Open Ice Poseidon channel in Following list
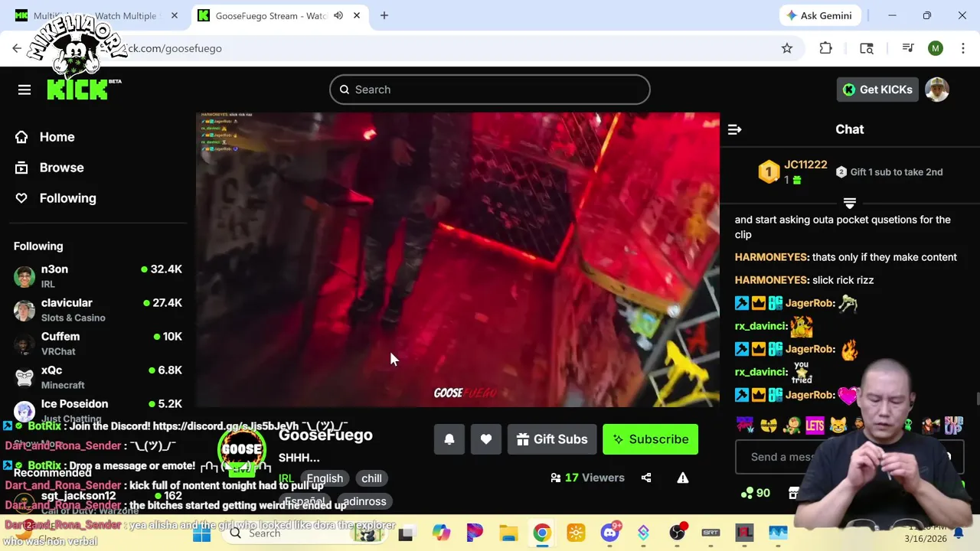980x551 pixels. 98,409
